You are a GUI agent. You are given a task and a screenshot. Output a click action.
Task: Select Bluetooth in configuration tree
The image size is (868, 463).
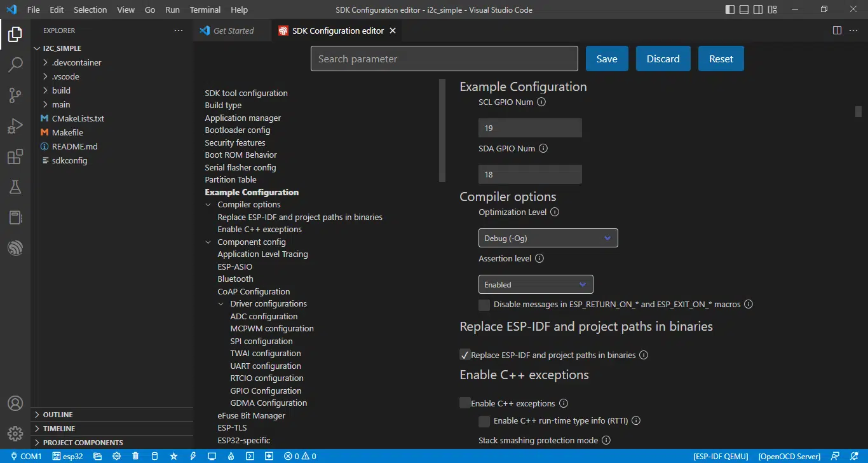tap(235, 279)
